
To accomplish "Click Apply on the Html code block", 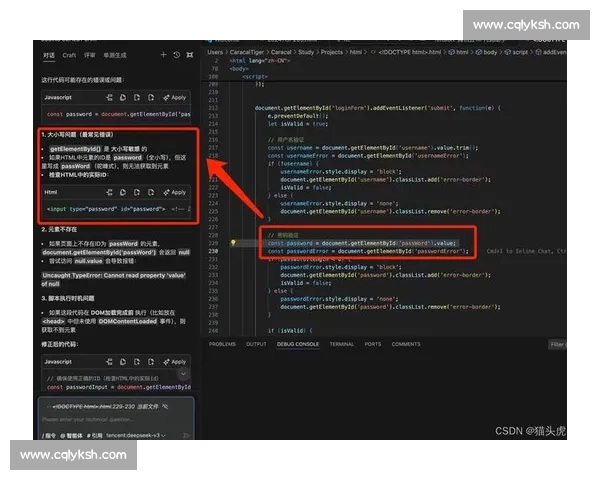I will pos(176,192).
